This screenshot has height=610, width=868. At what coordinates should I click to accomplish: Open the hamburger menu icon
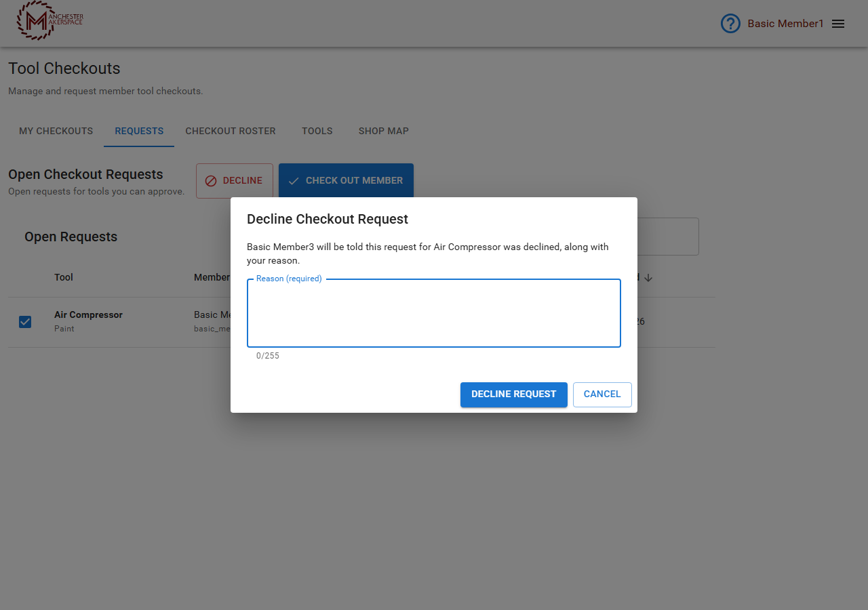(x=838, y=24)
